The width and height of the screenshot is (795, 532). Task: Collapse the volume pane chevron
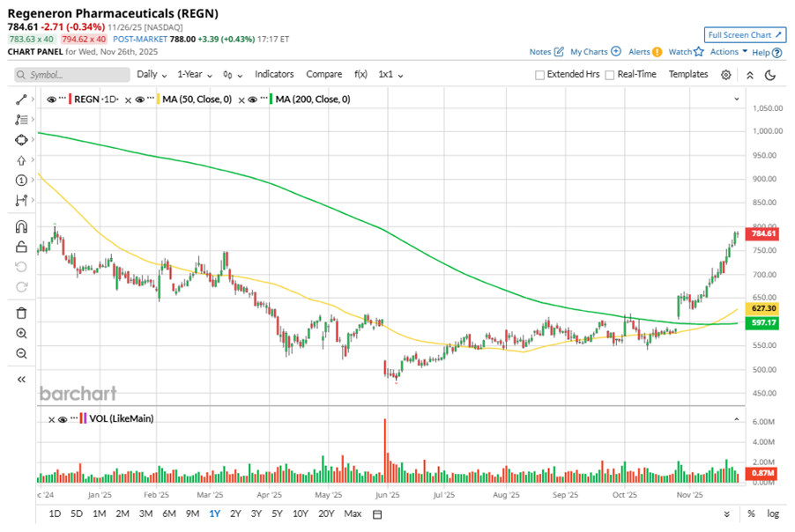tap(737, 419)
